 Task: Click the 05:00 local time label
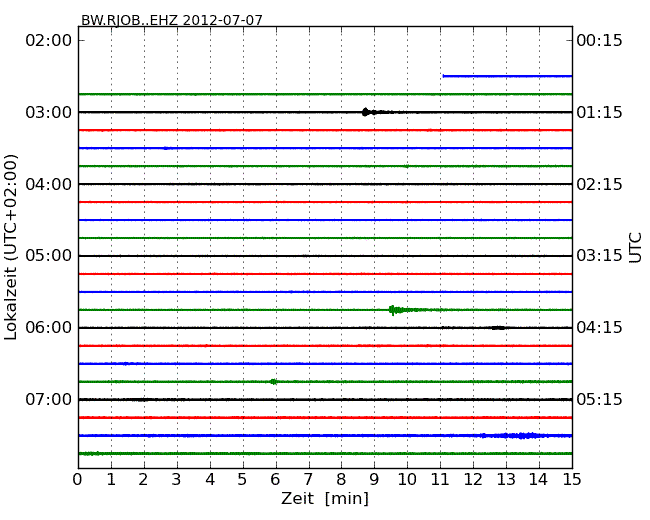click(49, 256)
